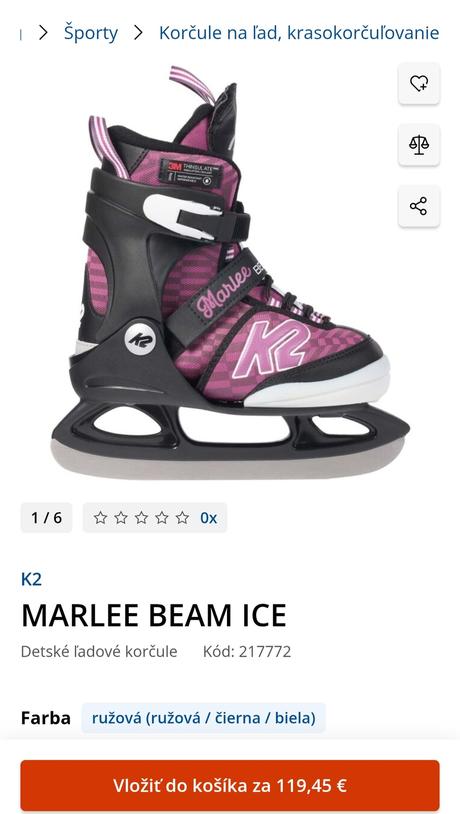The image size is (460, 814).
Task: Open the main ice skate product image
Action: click(230, 273)
